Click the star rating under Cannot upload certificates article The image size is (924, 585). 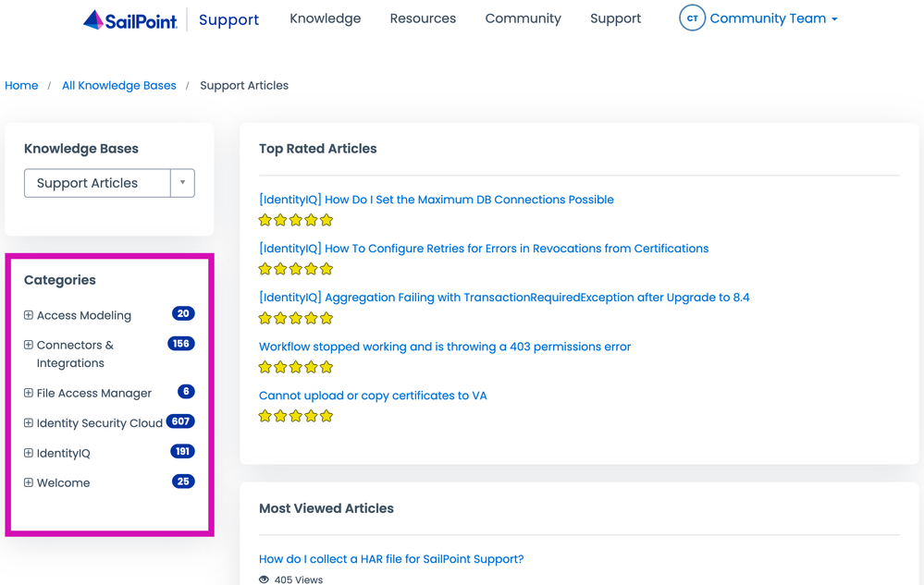[296, 416]
